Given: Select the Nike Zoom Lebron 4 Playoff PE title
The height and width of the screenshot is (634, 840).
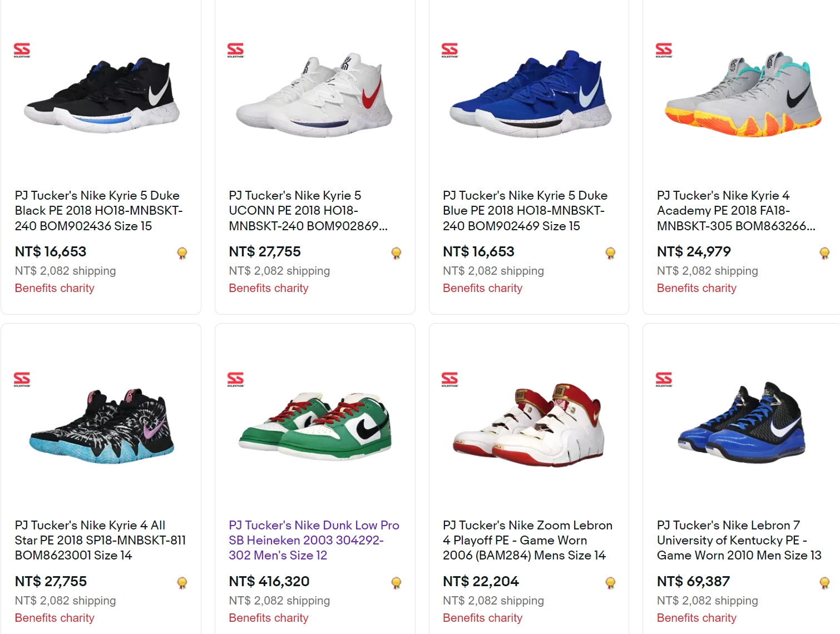Looking at the screenshot, I should (x=527, y=540).
